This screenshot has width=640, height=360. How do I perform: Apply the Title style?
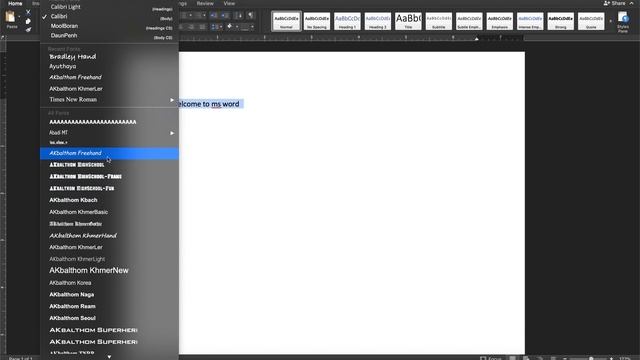[x=408, y=21]
